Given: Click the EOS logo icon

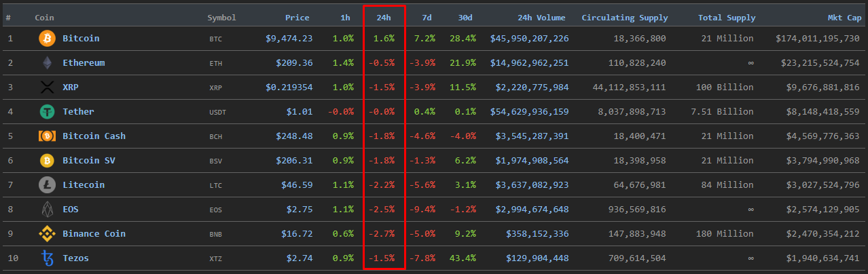Looking at the screenshot, I should [47, 210].
